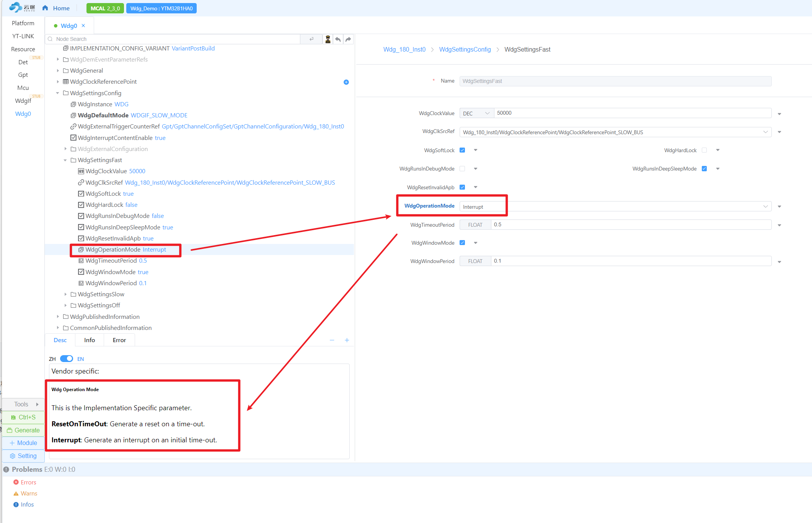This screenshot has width=812, height=523.
Task: Enable the WdgHardLock checkbox
Action: tap(704, 150)
